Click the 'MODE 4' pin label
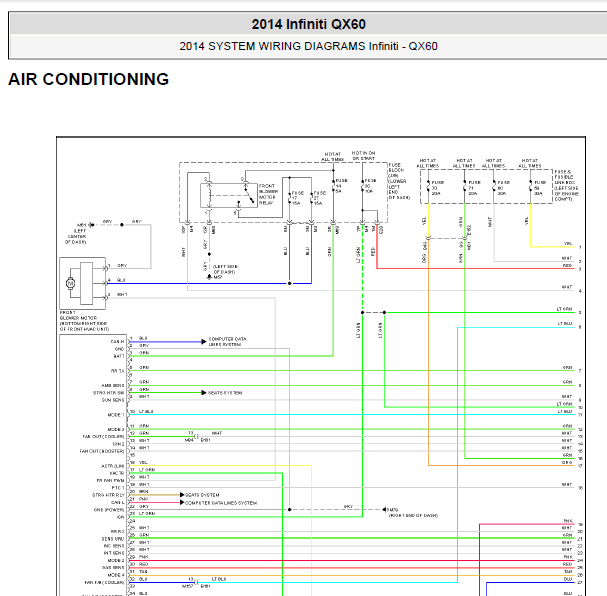This screenshot has height=596, width=607. pyautogui.click(x=116, y=575)
